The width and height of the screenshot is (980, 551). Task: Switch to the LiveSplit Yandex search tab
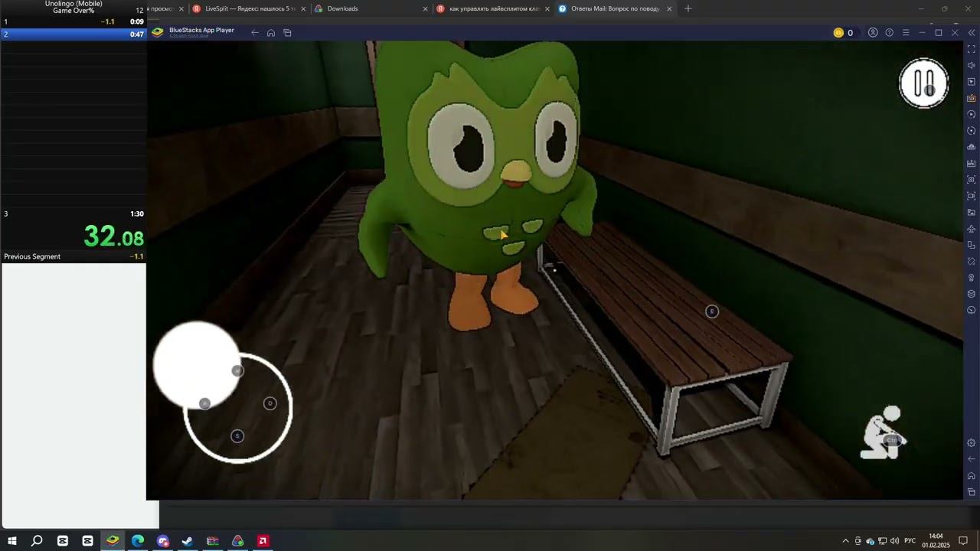249,9
